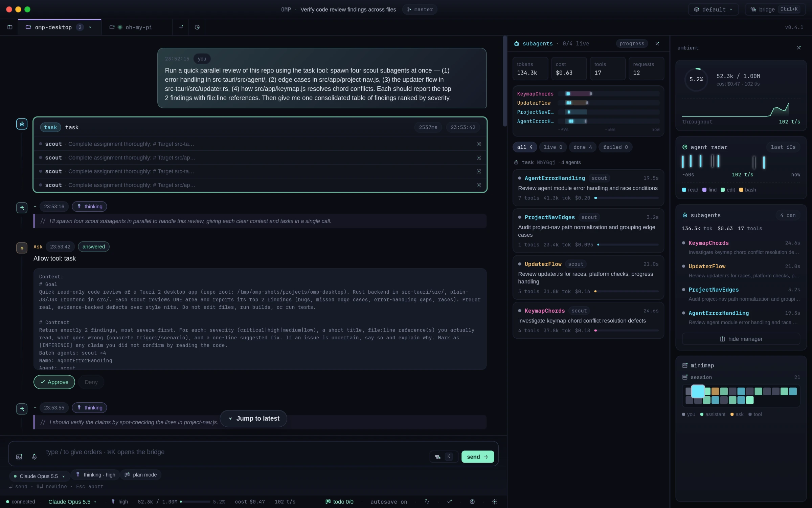Expand last scout row's fullscreen icon

(x=479, y=185)
